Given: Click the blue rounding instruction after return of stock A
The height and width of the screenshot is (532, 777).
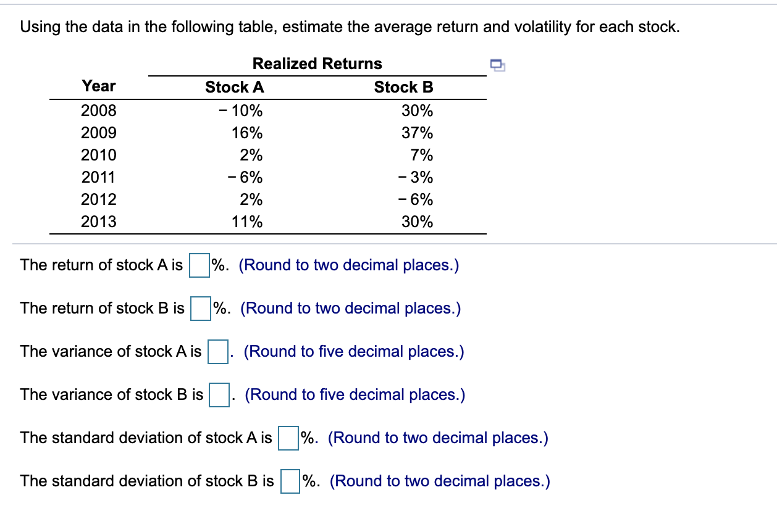Looking at the screenshot, I should pyautogui.click(x=349, y=265).
